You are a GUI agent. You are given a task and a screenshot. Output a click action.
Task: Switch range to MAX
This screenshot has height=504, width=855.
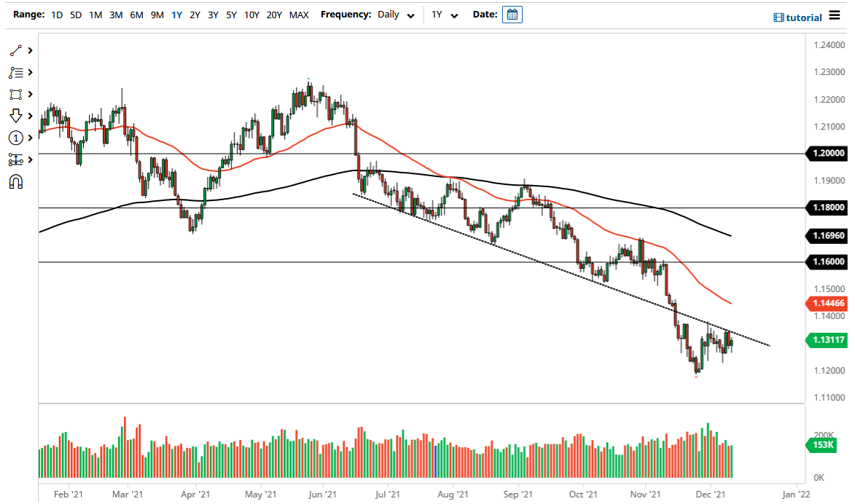pos(299,15)
